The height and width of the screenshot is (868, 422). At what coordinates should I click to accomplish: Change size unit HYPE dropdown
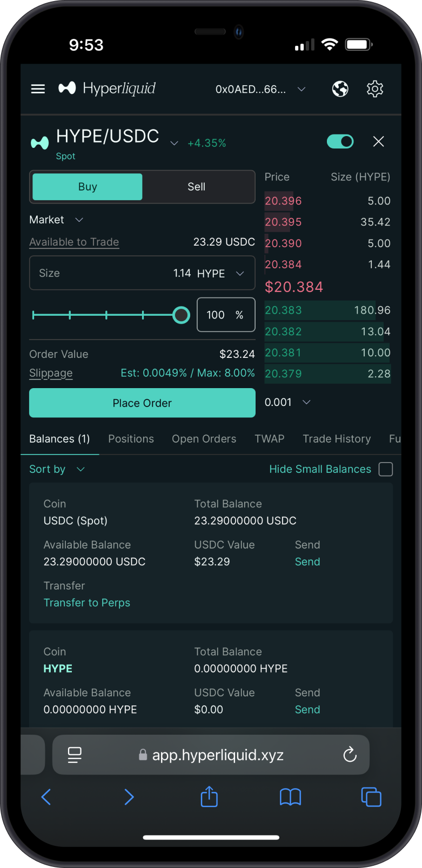221,273
